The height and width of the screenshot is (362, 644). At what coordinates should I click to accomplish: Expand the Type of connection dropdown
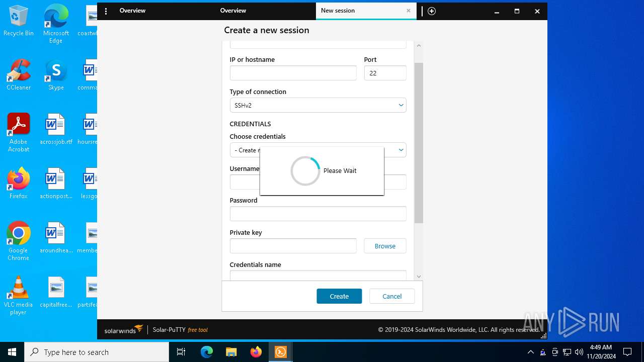pyautogui.click(x=318, y=105)
